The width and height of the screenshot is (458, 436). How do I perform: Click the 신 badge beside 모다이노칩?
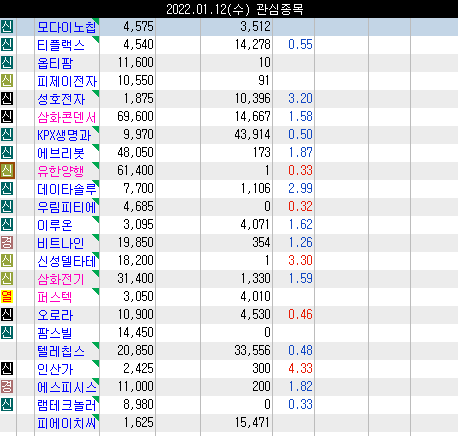coord(7,27)
